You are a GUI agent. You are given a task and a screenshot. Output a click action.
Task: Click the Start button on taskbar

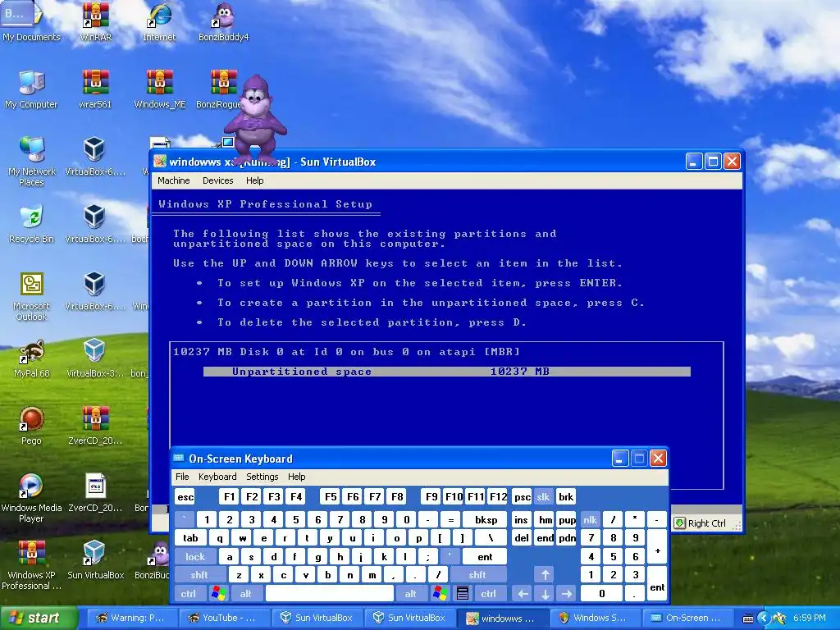click(39, 618)
